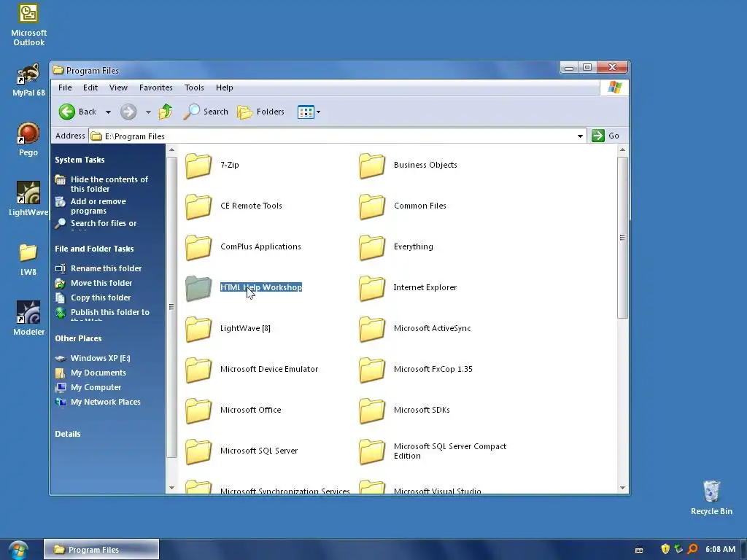The width and height of the screenshot is (747, 560).
Task: Select the Microsoft ActiveSync folder
Action: [x=414, y=329]
